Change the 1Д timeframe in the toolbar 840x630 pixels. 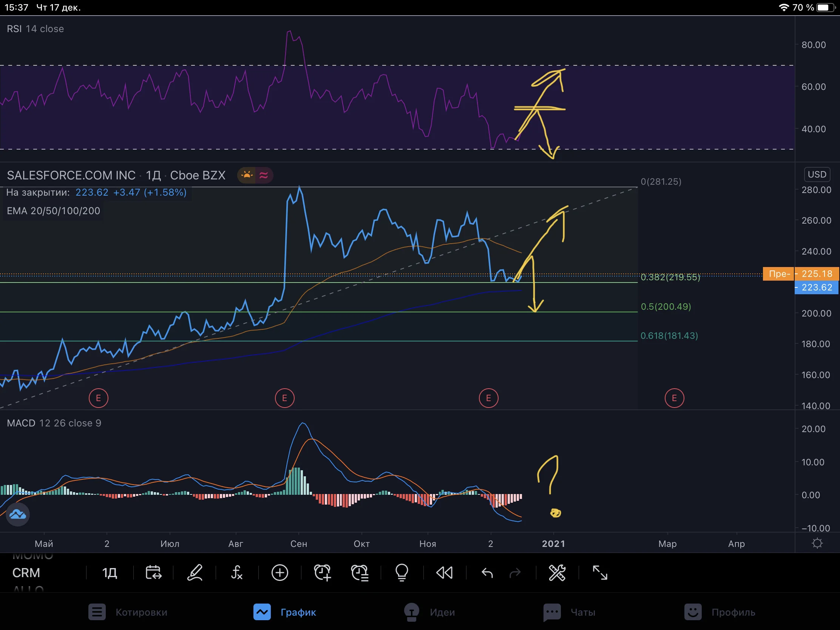coord(110,573)
